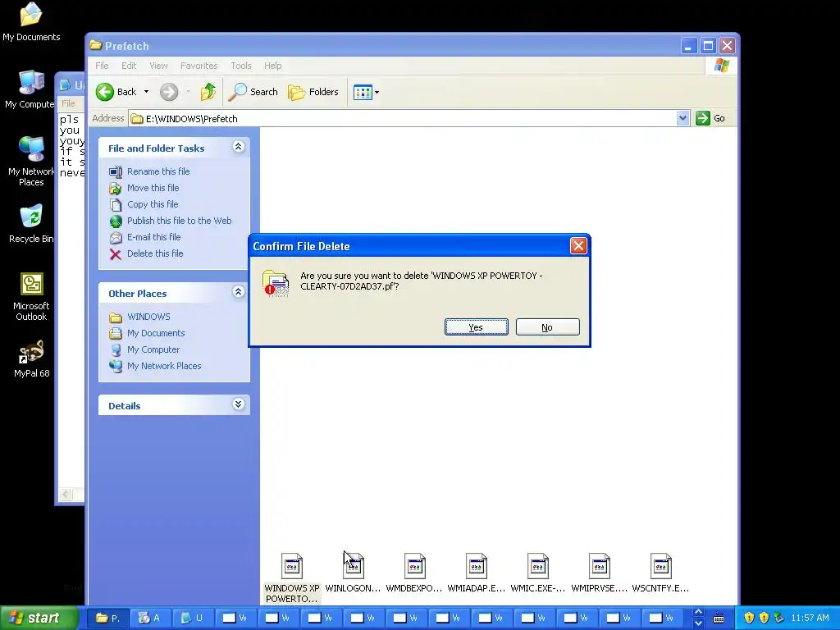Image resolution: width=840 pixels, height=630 pixels.
Task: Open My Network Places in Other Places
Action: [164, 366]
